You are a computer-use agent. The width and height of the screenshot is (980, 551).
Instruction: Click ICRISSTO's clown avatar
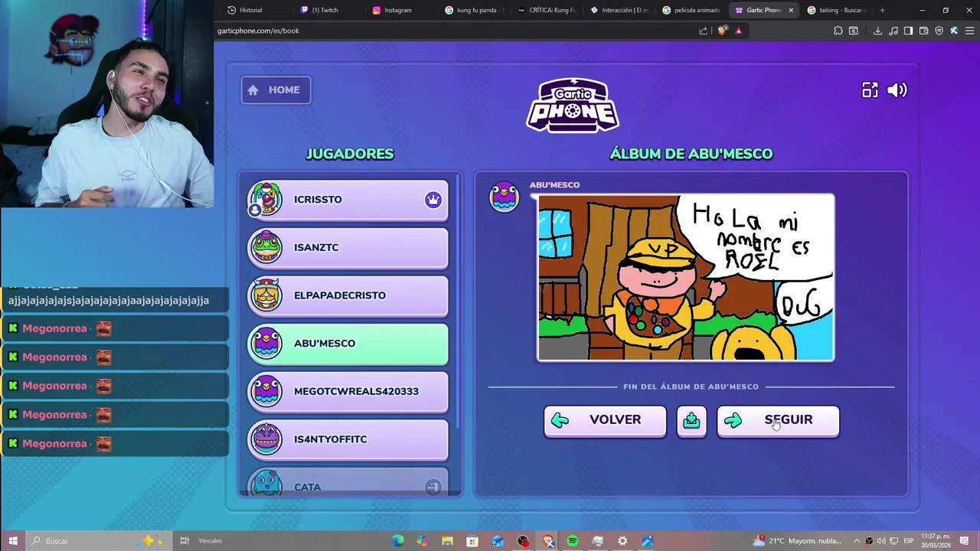pyautogui.click(x=266, y=200)
